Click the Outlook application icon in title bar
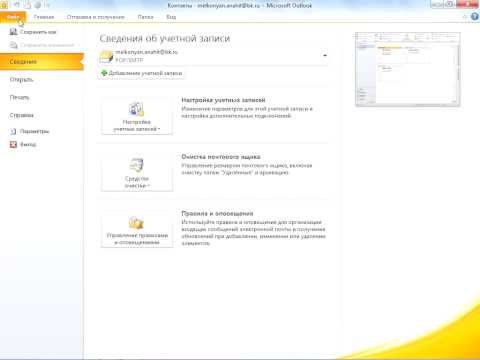 pyautogui.click(x=3, y=5)
